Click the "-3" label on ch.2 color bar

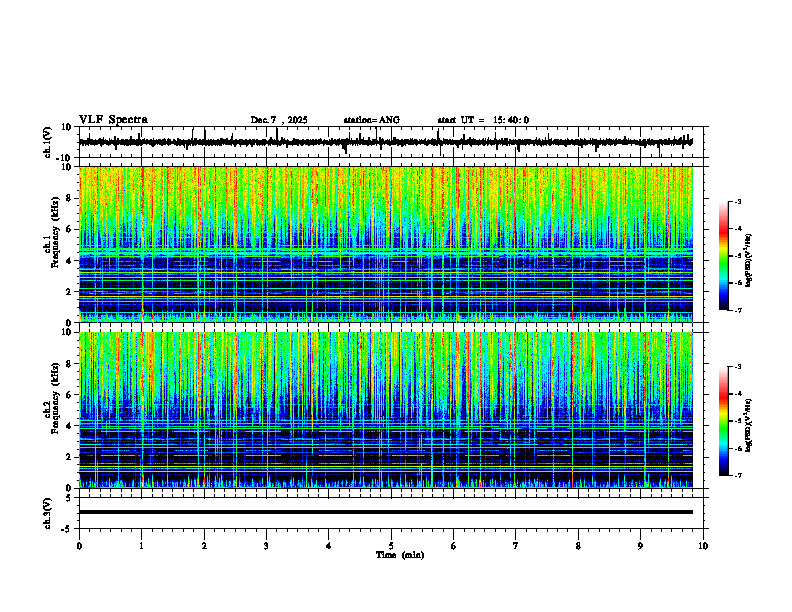tap(738, 367)
